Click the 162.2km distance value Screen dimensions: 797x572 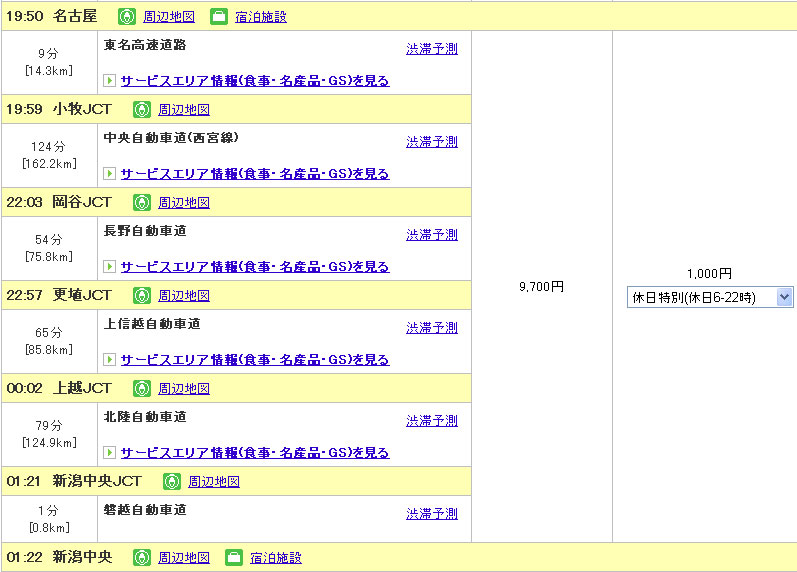(49, 164)
